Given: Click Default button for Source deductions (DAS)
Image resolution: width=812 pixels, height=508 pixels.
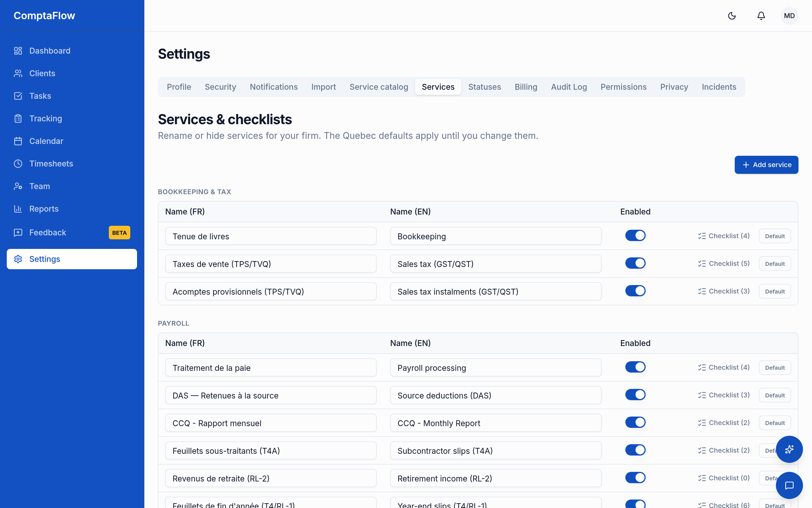Looking at the screenshot, I should tap(775, 395).
